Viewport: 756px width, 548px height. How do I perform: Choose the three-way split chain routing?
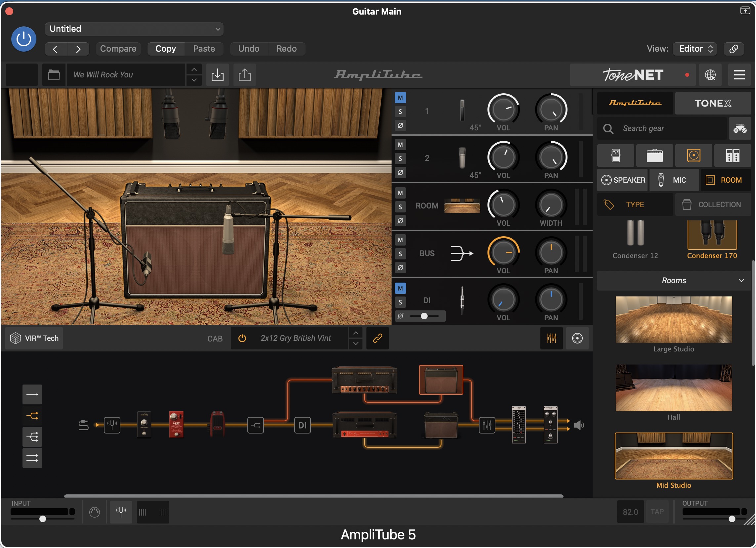[32, 437]
